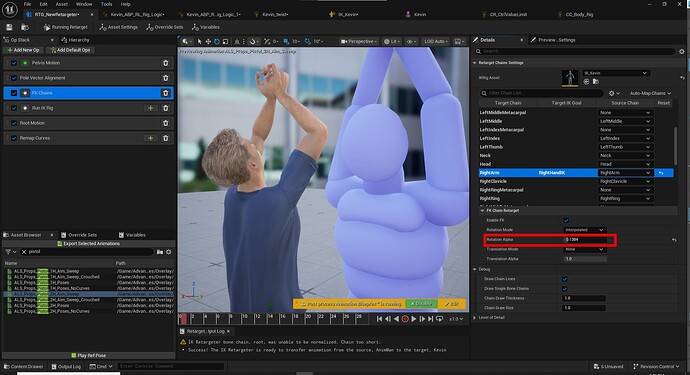Click the Add New Op button
This screenshot has height=375, width=690.
[23, 50]
